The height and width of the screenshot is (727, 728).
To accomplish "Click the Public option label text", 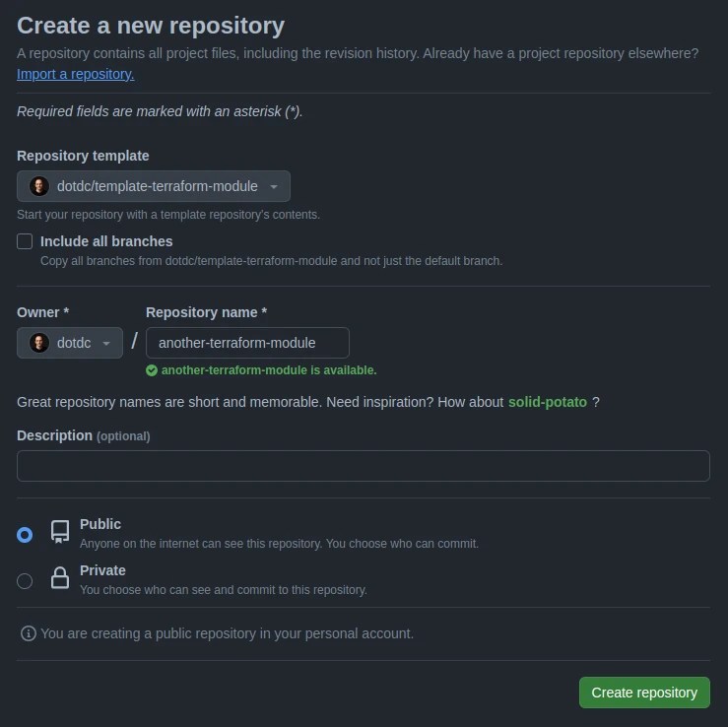I will 100,524.
